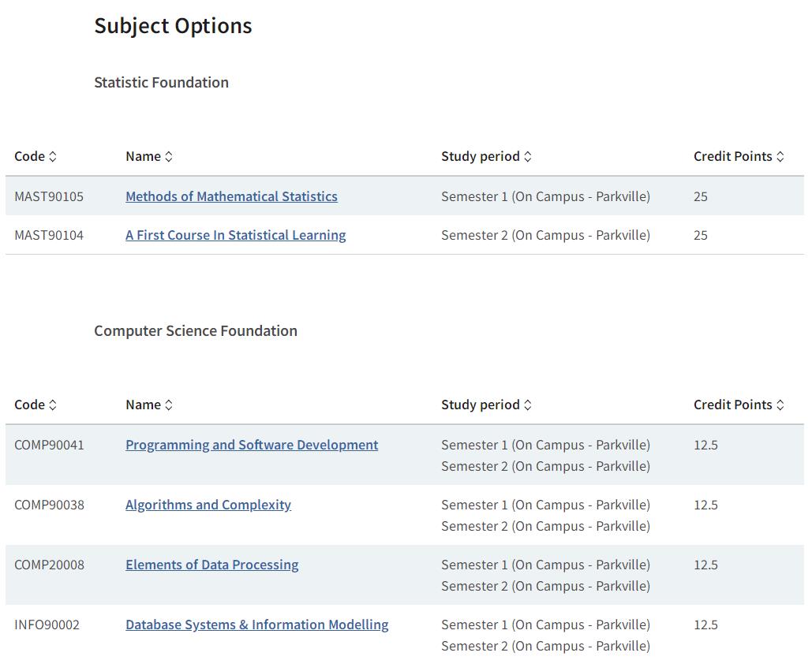The width and height of the screenshot is (812, 660).
Task: Select the MAST90105 code cell
Action: pyautogui.click(x=49, y=196)
